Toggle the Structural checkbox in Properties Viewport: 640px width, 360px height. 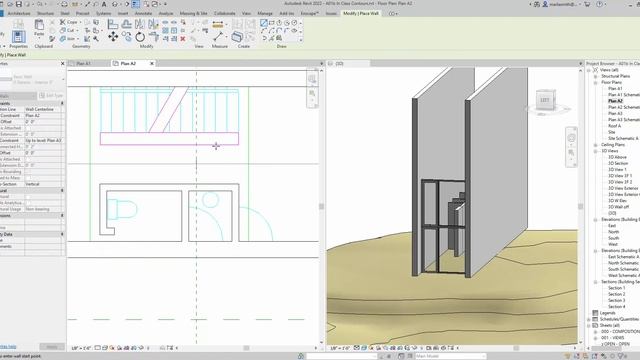pyautogui.click(x=28, y=197)
